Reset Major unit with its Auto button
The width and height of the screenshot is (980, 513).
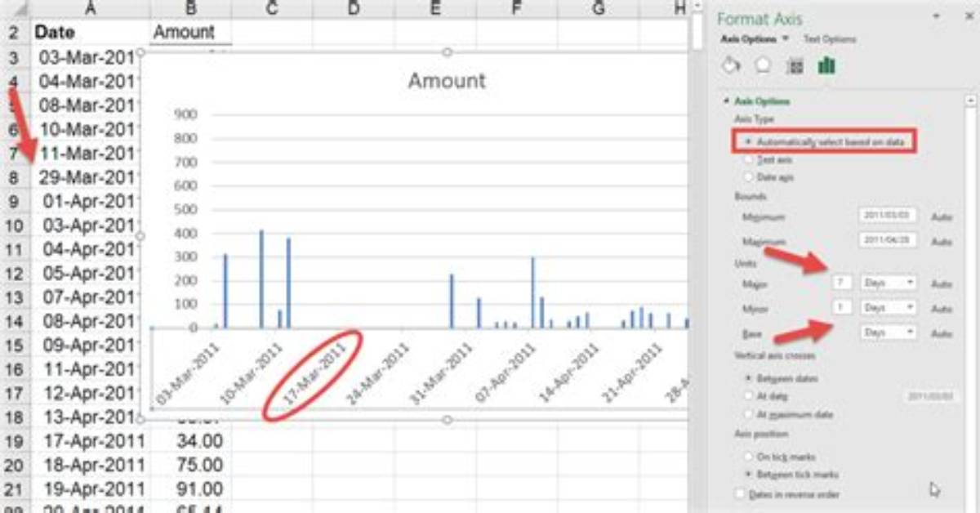[x=942, y=283]
